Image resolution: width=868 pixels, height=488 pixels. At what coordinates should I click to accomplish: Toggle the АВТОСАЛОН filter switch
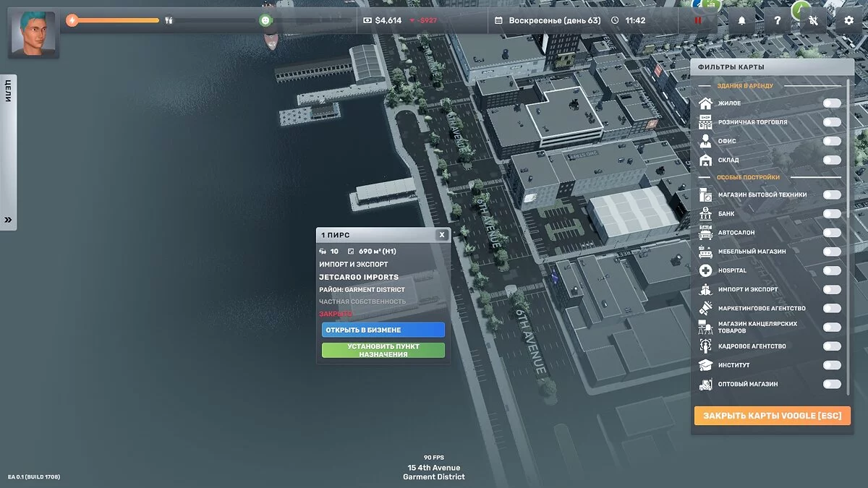click(832, 233)
